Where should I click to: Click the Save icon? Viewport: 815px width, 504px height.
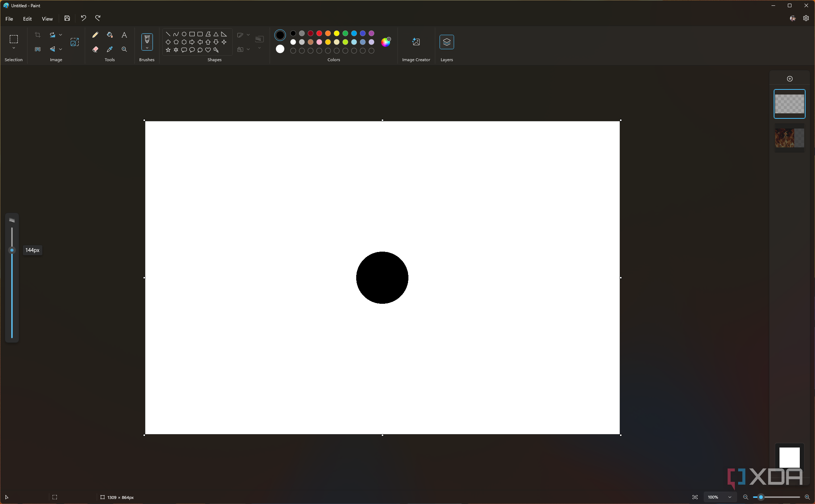tap(67, 18)
